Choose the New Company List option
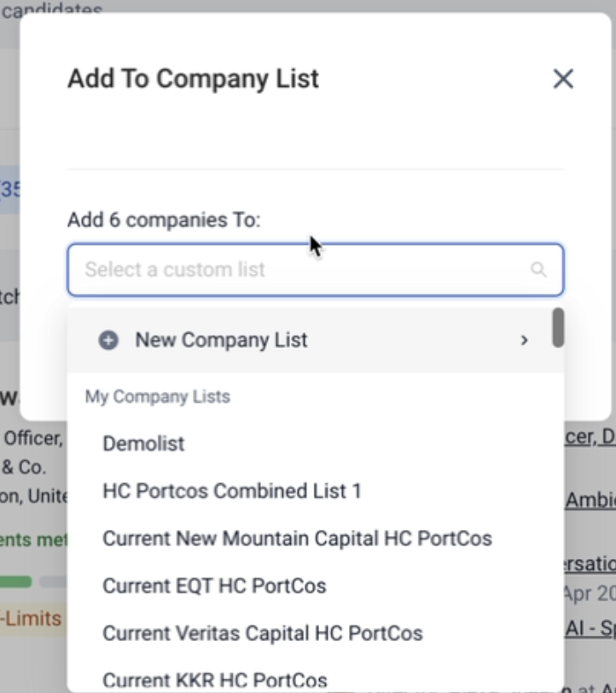This screenshot has height=693, width=616. click(x=222, y=341)
